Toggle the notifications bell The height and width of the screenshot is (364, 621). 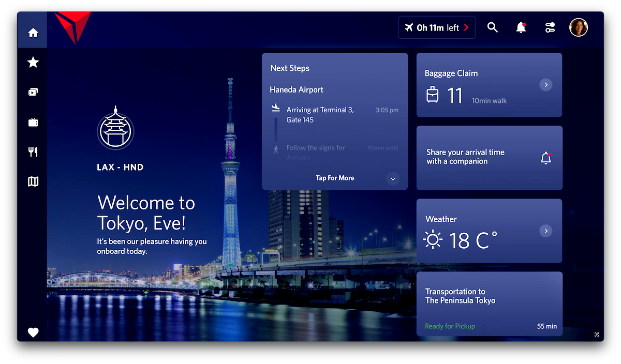tap(521, 27)
